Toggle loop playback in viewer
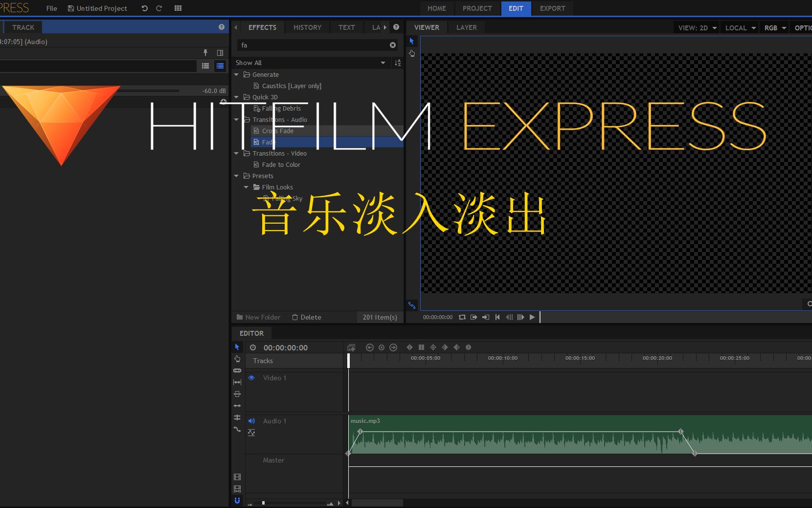The width and height of the screenshot is (812, 508). coord(462,317)
